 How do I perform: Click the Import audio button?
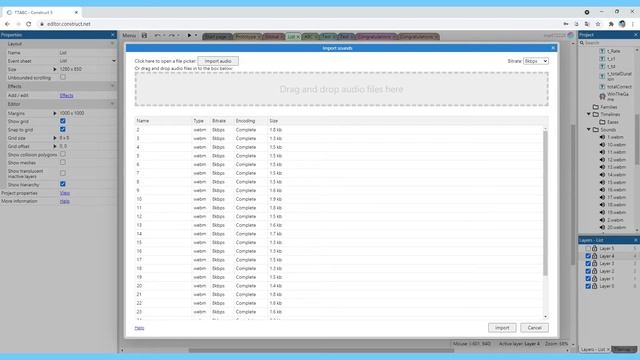click(218, 61)
